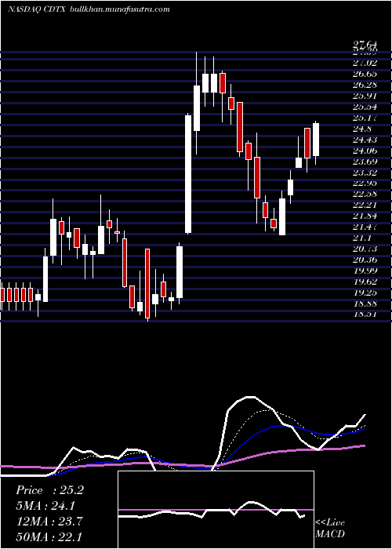Click the 5MA : 24.1 readout
This screenshot has width=392, height=549.
(x=45, y=506)
